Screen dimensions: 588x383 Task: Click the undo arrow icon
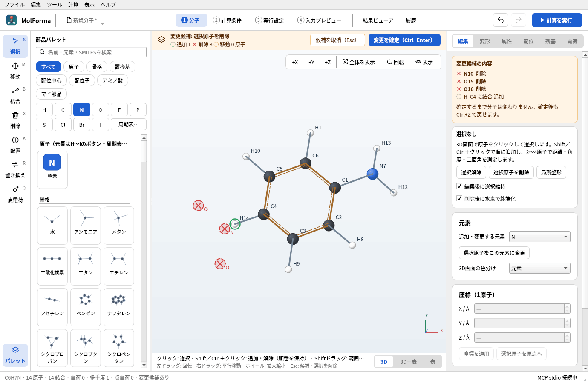coord(501,20)
